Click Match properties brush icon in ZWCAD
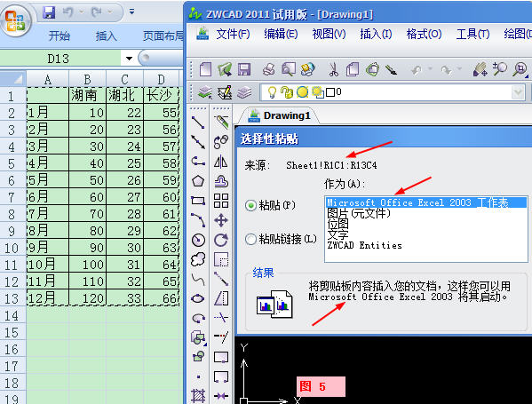 point(391,69)
